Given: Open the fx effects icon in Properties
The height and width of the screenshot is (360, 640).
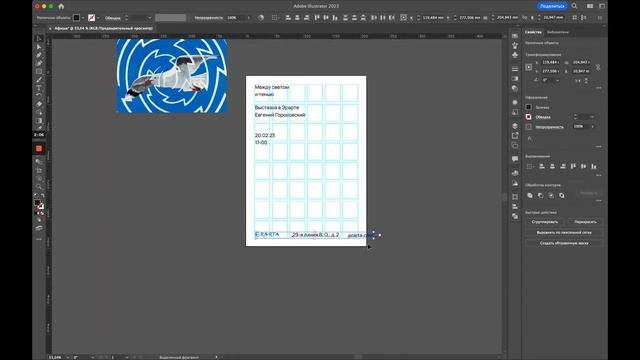Looking at the screenshot, I should [529, 139].
